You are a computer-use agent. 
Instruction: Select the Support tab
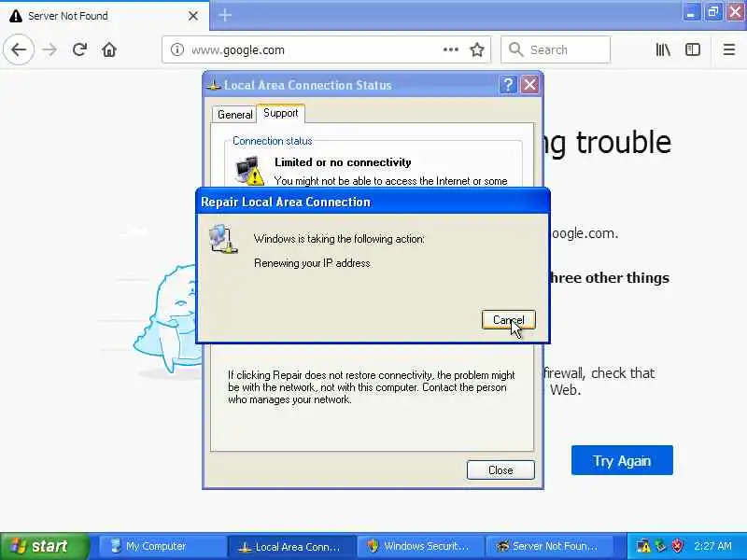tap(281, 113)
